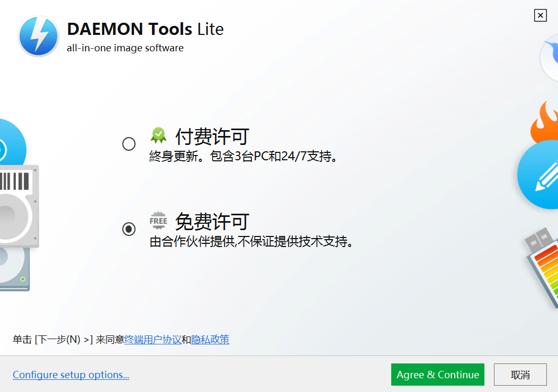Select the 付费许可 paid license radio button
558x392 pixels.
[x=129, y=144]
